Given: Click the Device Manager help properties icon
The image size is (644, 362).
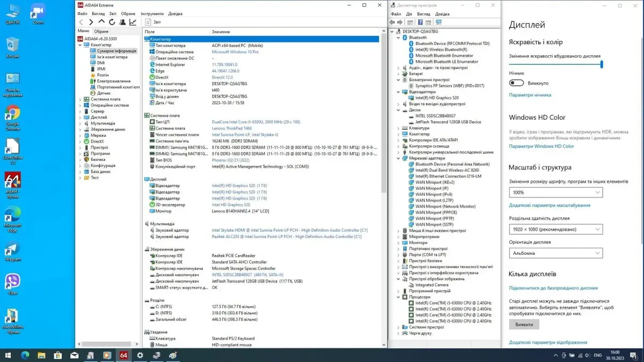Looking at the screenshot, I should (420, 22).
